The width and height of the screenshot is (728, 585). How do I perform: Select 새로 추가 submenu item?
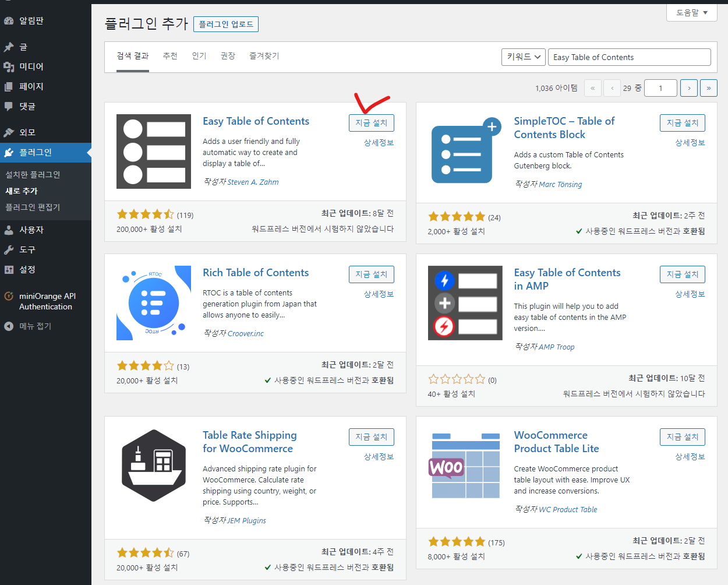(22, 191)
